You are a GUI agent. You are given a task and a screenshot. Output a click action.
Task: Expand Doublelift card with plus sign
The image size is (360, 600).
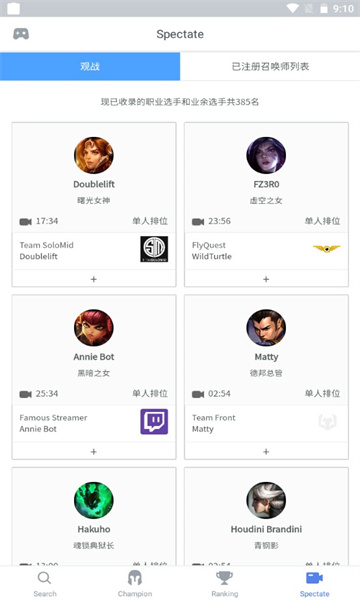tap(94, 279)
